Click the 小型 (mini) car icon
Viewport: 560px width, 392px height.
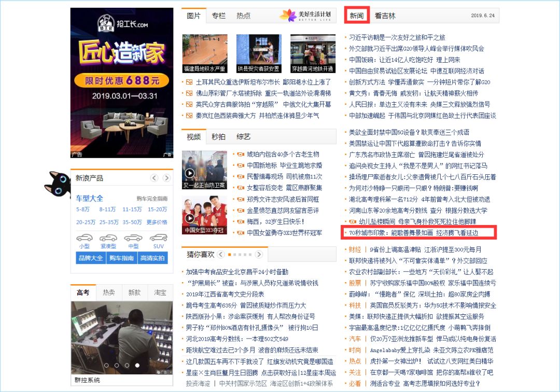click(x=84, y=237)
